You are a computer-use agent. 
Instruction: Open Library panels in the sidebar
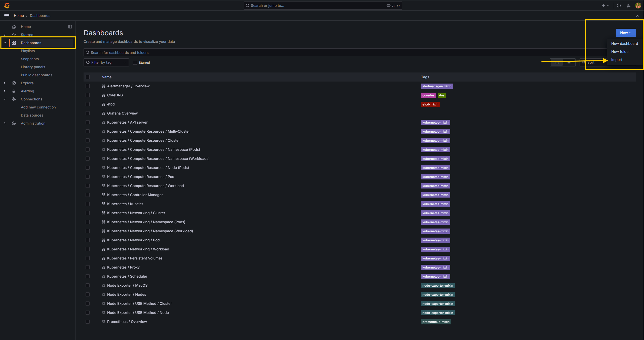[33, 67]
